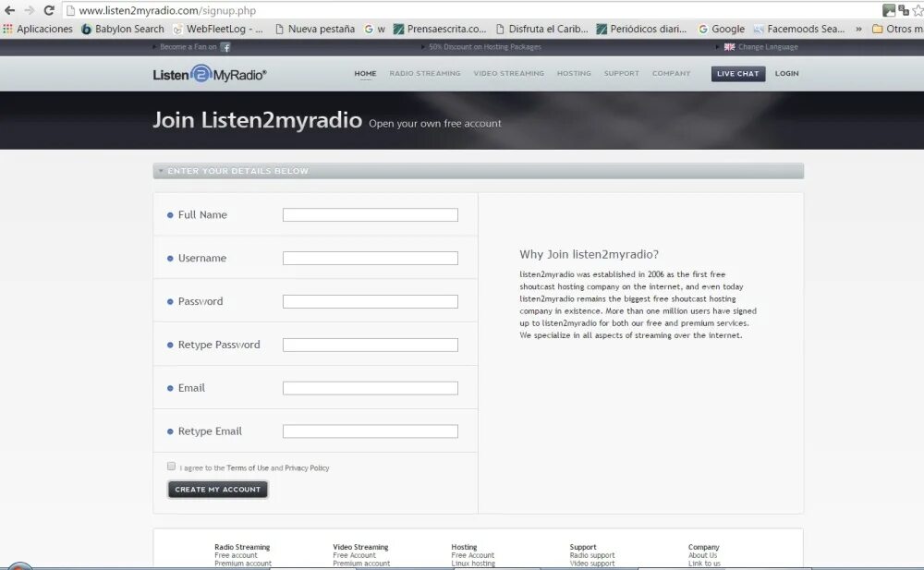The width and height of the screenshot is (924, 570).
Task: Click the UK flag language icon
Action: (729, 47)
